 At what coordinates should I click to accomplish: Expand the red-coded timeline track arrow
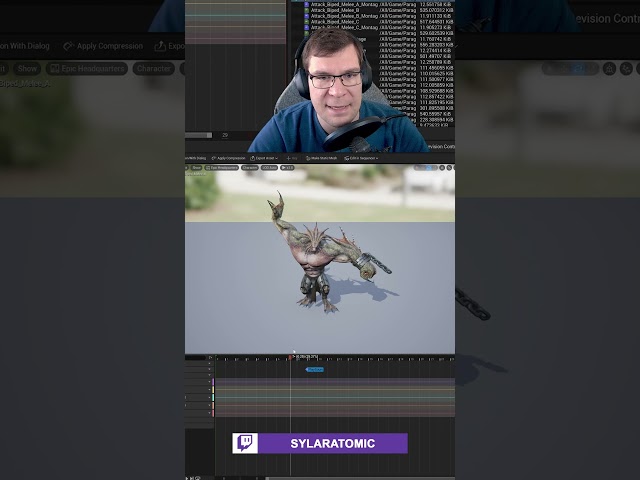click(x=209, y=413)
